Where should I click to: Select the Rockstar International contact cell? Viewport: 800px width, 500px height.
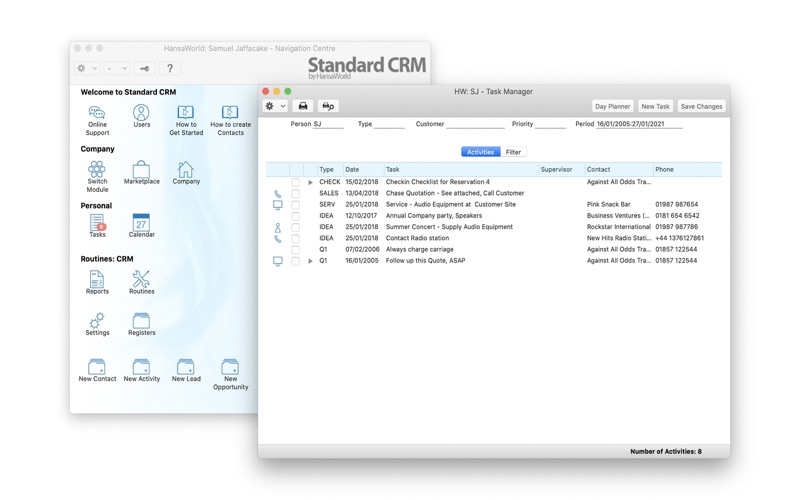pyautogui.click(x=618, y=227)
